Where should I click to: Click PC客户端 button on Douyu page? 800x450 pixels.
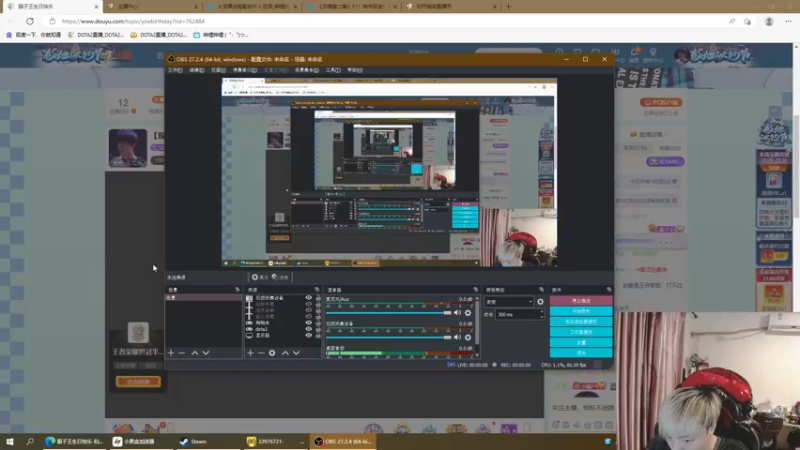pos(661,103)
